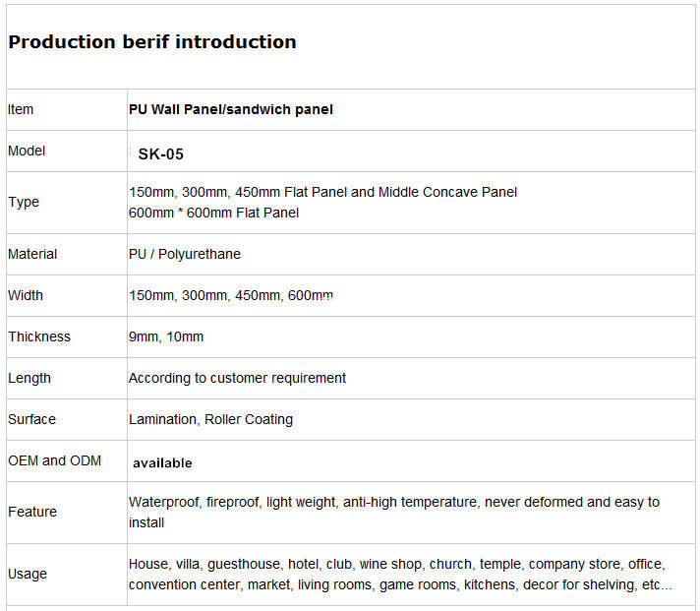700x611 pixels.
Task: Select the 'Feature' row label
Action: tap(32, 512)
